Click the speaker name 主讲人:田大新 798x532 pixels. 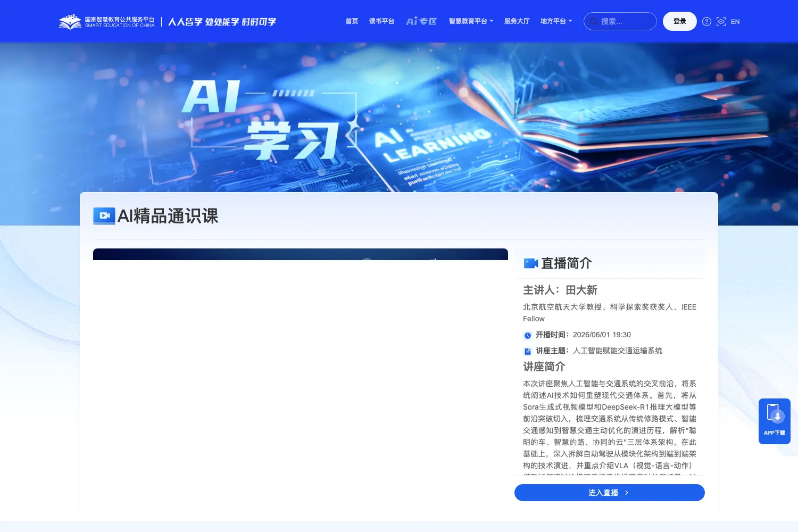[x=560, y=290]
